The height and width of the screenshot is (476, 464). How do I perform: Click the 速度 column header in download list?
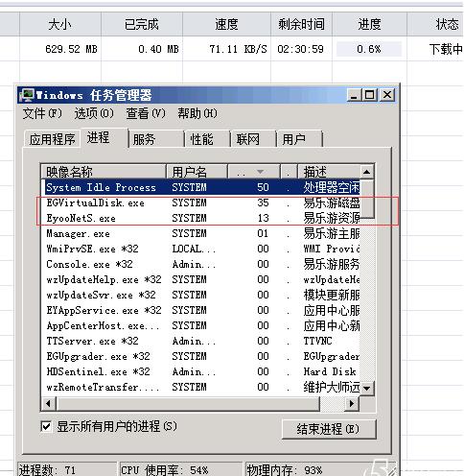(226, 24)
